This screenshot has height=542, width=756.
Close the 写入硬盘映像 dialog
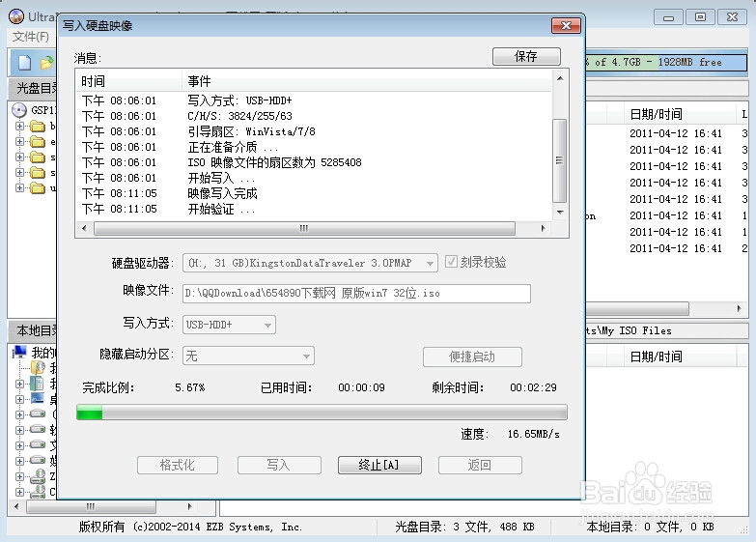566,25
